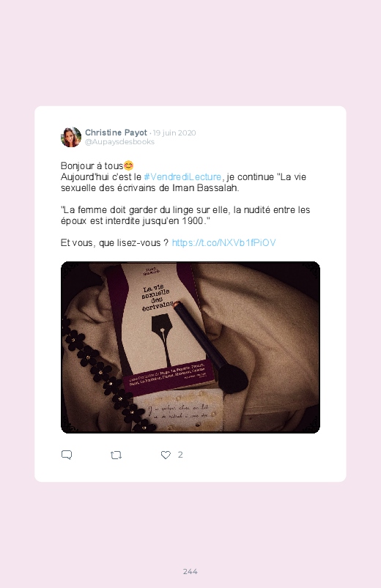Click the @Aupaysdesbooks handle
The height and width of the screenshot is (588, 381).
point(119,142)
